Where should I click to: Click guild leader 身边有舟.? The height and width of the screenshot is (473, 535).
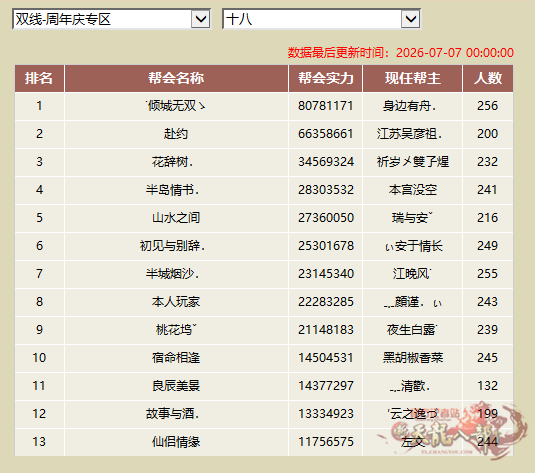409,106
